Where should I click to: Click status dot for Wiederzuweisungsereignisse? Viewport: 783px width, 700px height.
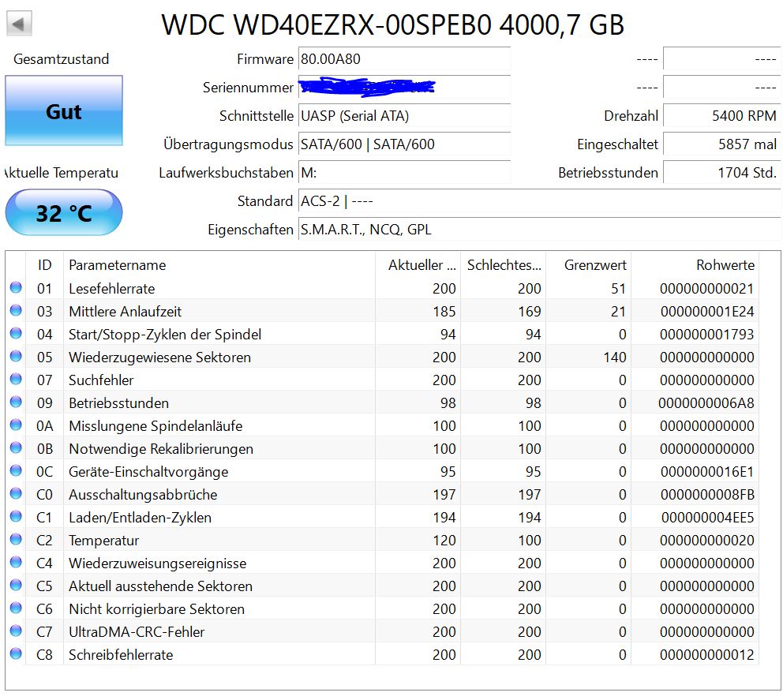pyautogui.click(x=16, y=562)
